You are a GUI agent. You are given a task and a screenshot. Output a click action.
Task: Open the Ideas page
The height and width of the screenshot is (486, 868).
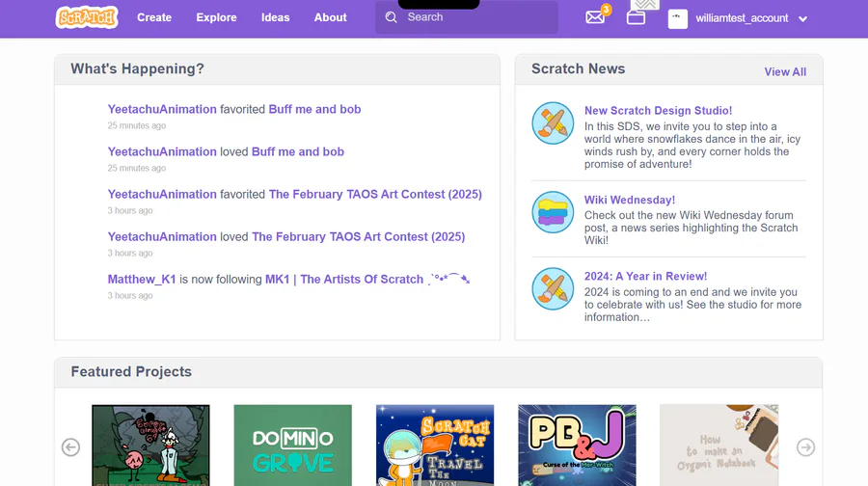coord(275,17)
